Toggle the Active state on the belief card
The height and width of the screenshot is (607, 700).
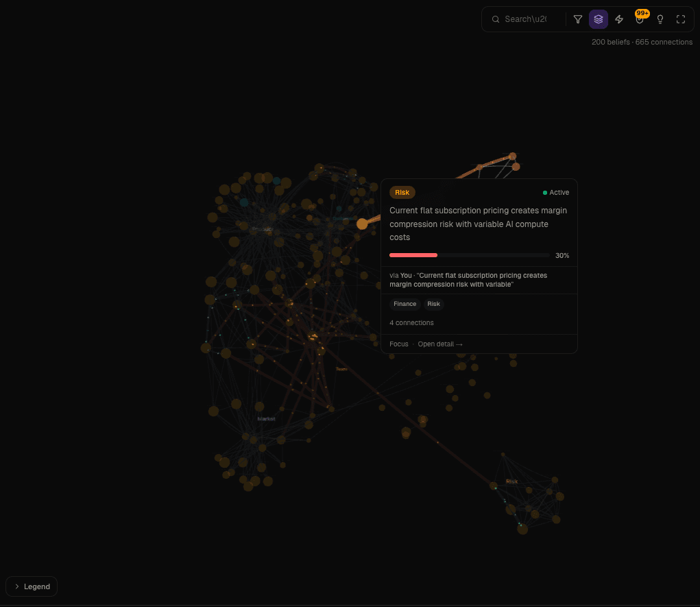point(555,193)
